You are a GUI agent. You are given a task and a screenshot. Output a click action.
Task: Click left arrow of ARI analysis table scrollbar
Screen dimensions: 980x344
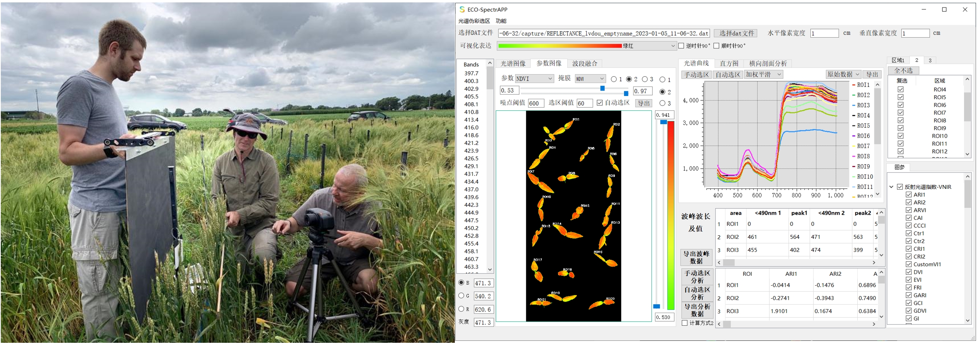coord(719,324)
